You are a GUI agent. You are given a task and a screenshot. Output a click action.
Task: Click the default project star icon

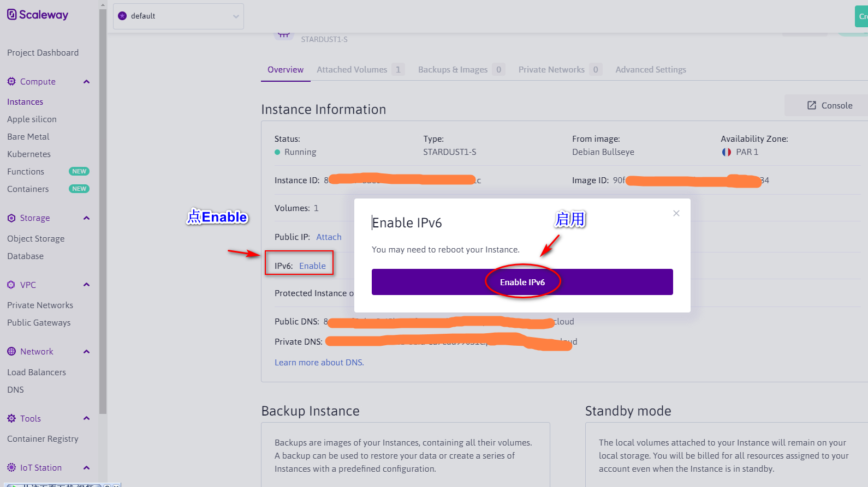122,16
